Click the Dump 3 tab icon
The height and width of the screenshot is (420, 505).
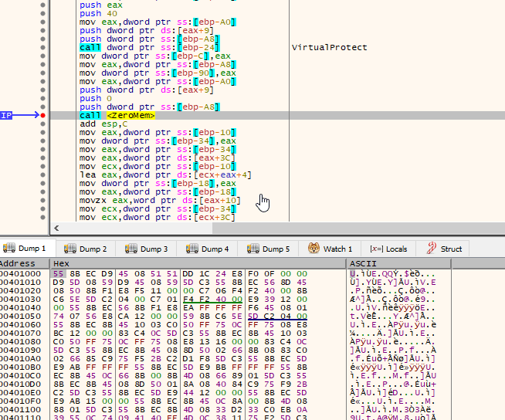tap(131, 249)
